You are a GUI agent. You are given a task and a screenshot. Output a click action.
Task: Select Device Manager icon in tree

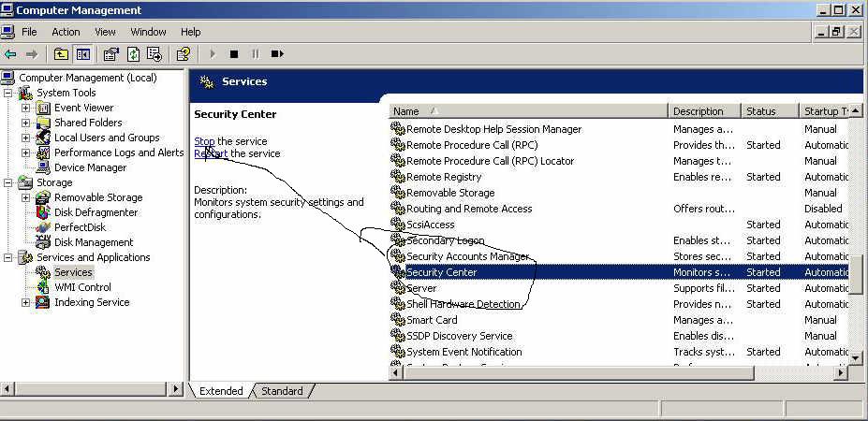(43, 167)
